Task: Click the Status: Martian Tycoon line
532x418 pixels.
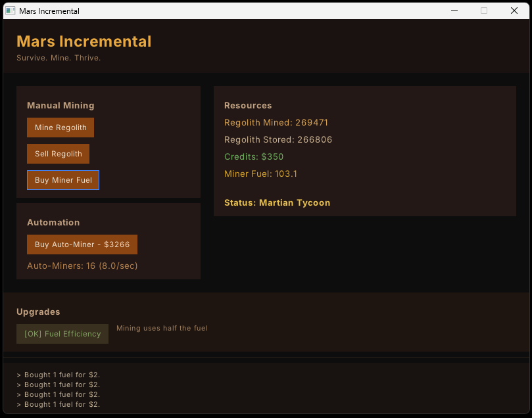Action: pyautogui.click(x=278, y=202)
